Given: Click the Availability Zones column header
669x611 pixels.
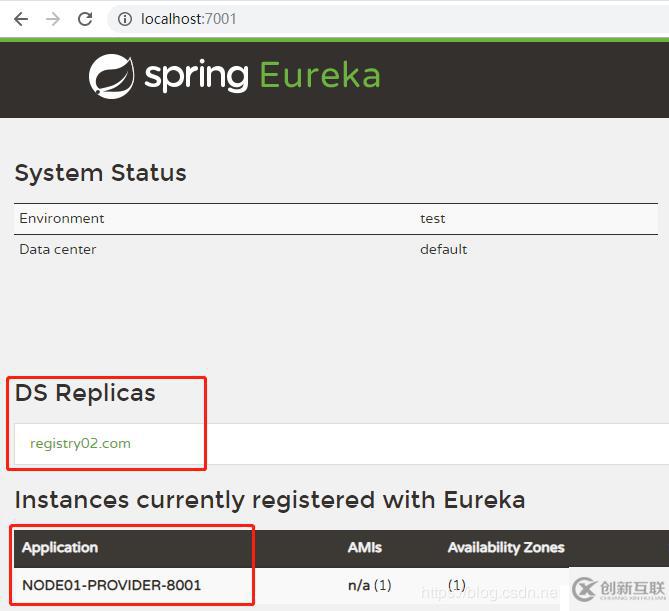Looking at the screenshot, I should 505,547.
